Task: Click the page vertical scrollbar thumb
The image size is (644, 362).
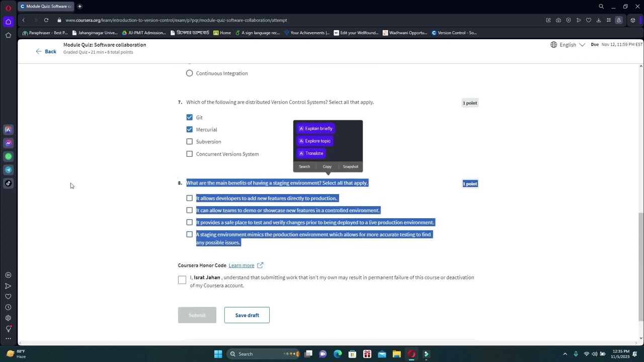Action: point(640,266)
